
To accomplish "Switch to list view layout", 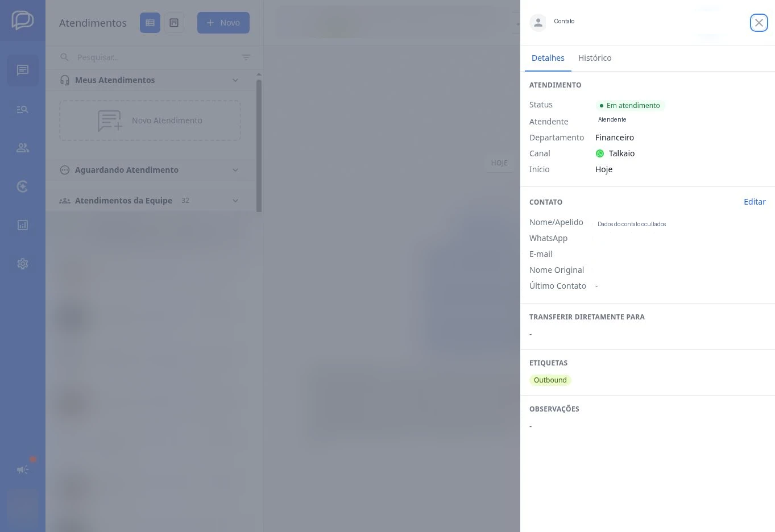I will 150,23.
